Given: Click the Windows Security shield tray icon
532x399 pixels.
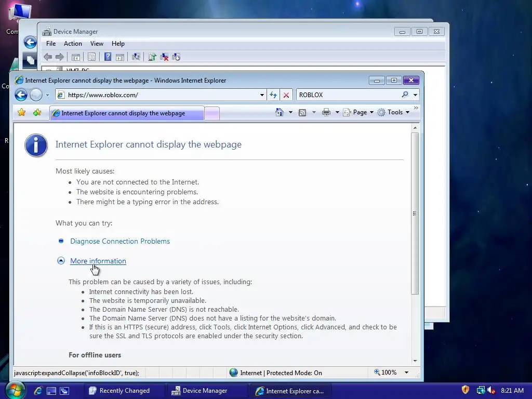Looking at the screenshot, I should 465,390.
